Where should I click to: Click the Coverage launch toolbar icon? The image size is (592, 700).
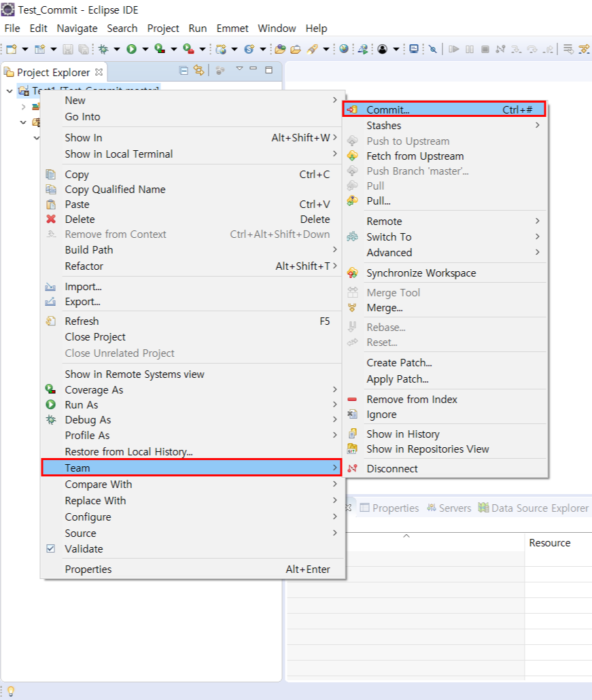point(159,49)
